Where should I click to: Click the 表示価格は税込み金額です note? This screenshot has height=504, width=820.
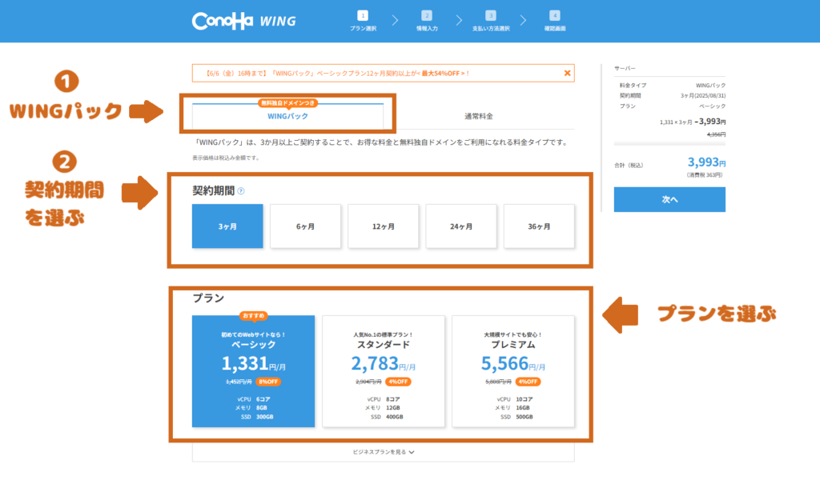pyautogui.click(x=226, y=158)
